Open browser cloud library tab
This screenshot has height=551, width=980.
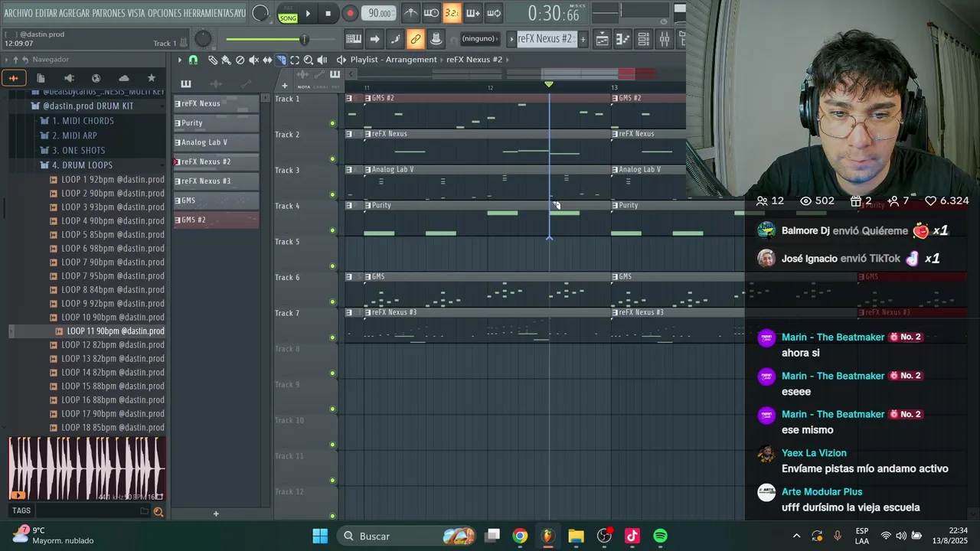click(123, 78)
